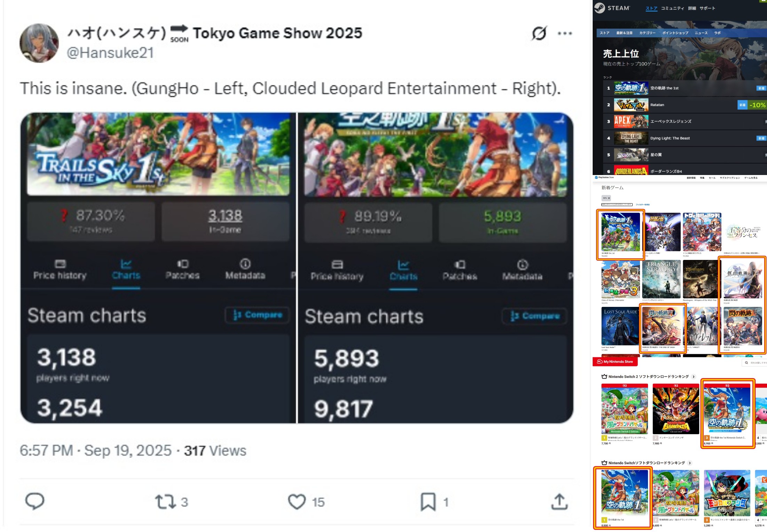Open the Steam logo home link
This screenshot has height=532, width=767.
[x=612, y=8]
